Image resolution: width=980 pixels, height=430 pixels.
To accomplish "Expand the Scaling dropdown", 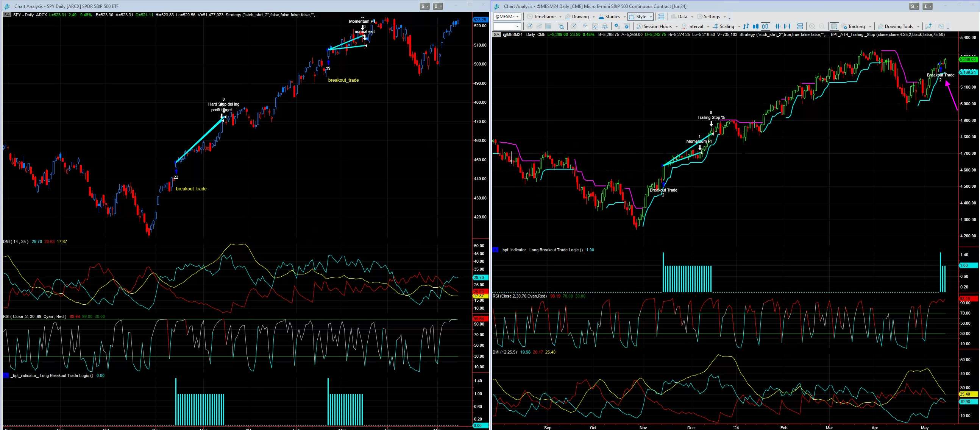I will pos(739,26).
